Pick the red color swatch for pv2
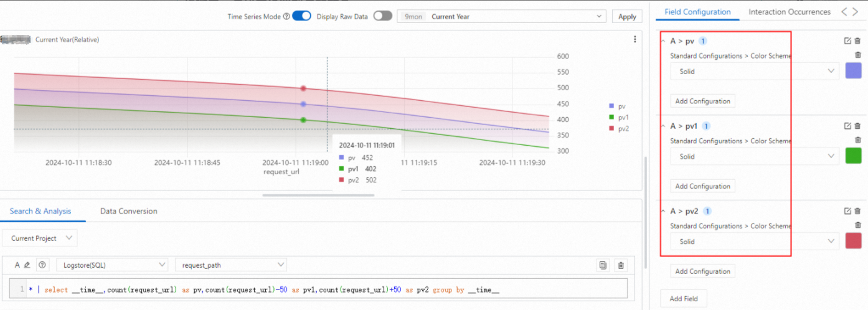Viewport: 868px width, 310px height. 853,242
